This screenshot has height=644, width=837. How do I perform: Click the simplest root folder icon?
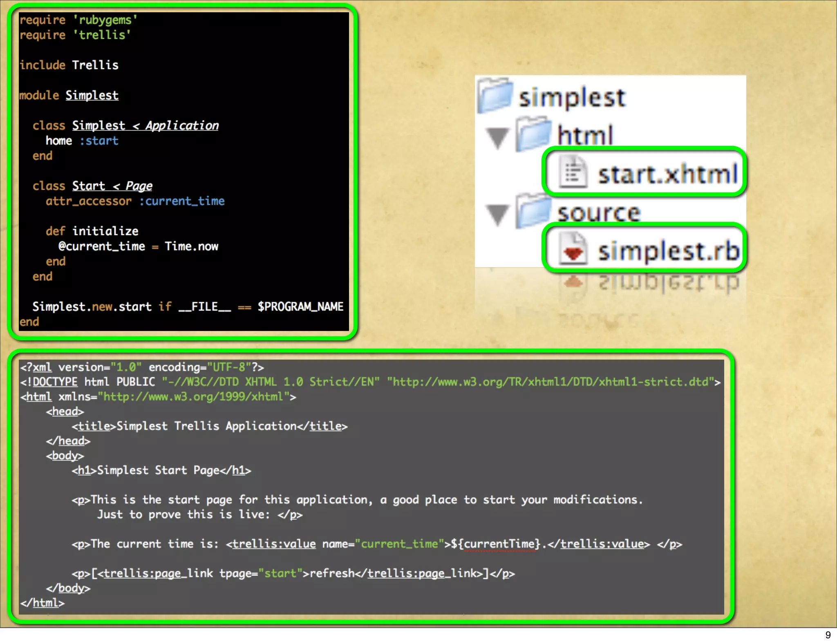click(x=495, y=95)
